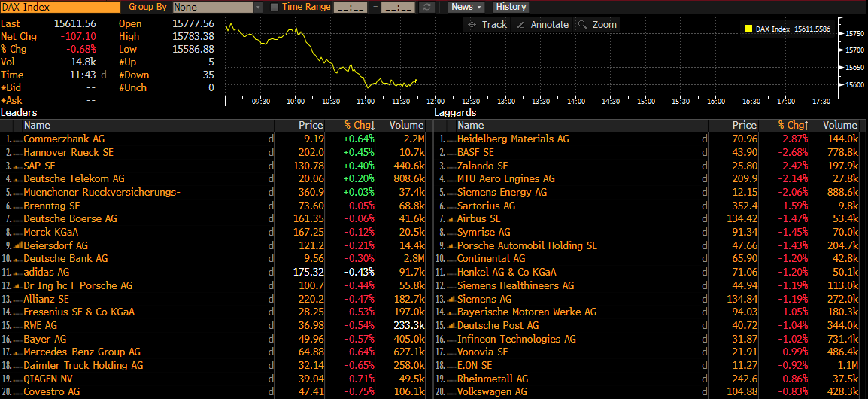Sort Leaders by the % Chg column

[351, 126]
